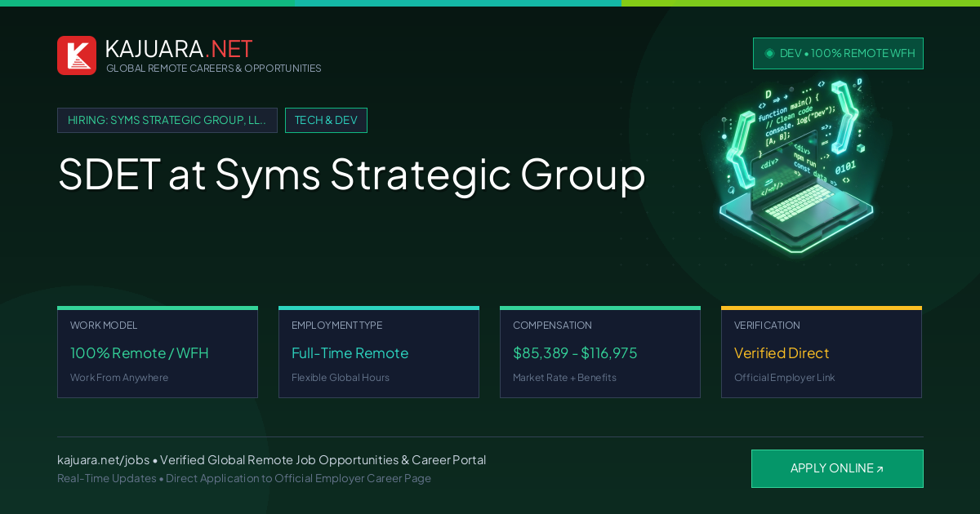
Task: Open the Compensation card
Action: (600, 352)
